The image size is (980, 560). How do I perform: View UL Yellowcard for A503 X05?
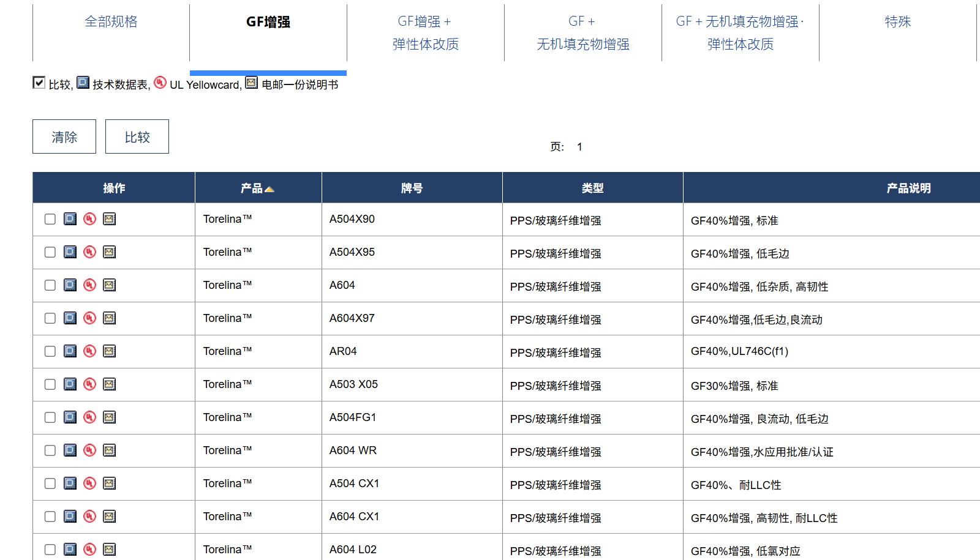(90, 384)
